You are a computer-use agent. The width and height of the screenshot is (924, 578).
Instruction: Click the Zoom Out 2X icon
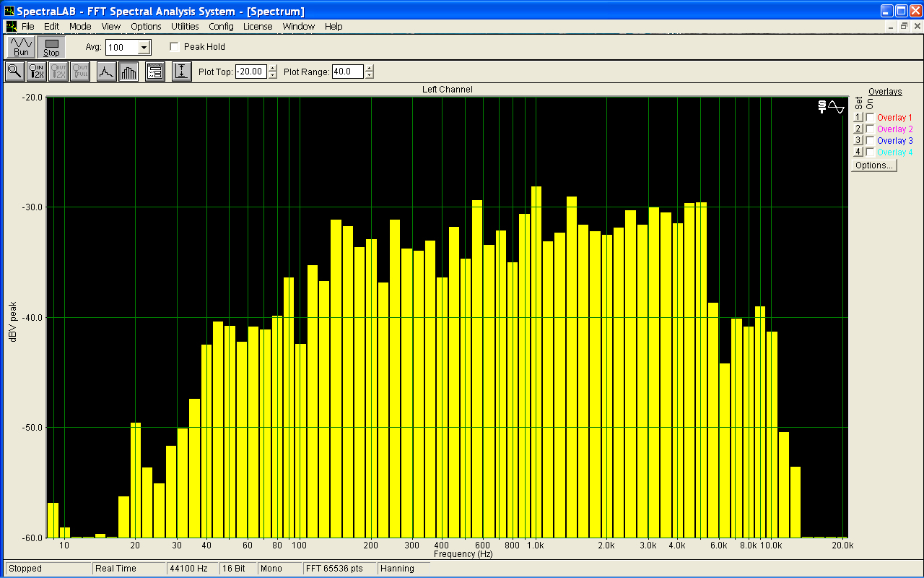(58, 72)
